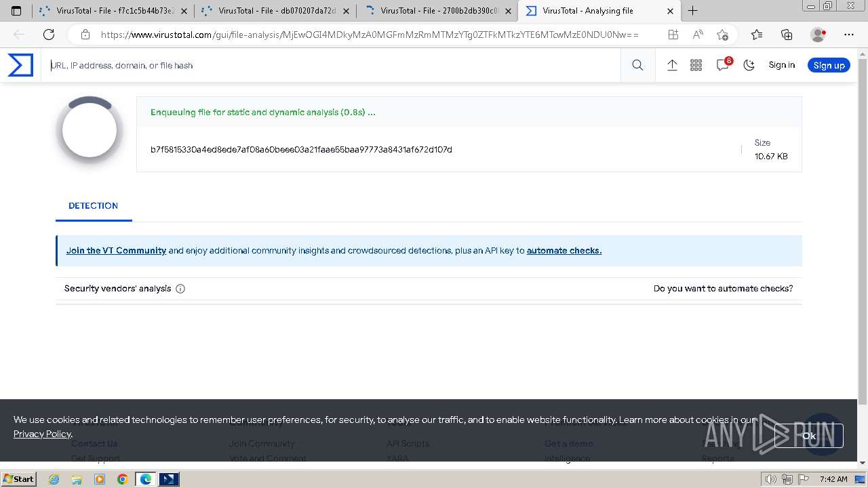Open the Privacy Policy link
The width and height of the screenshot is (868, 488).
(x=42, y=434)
